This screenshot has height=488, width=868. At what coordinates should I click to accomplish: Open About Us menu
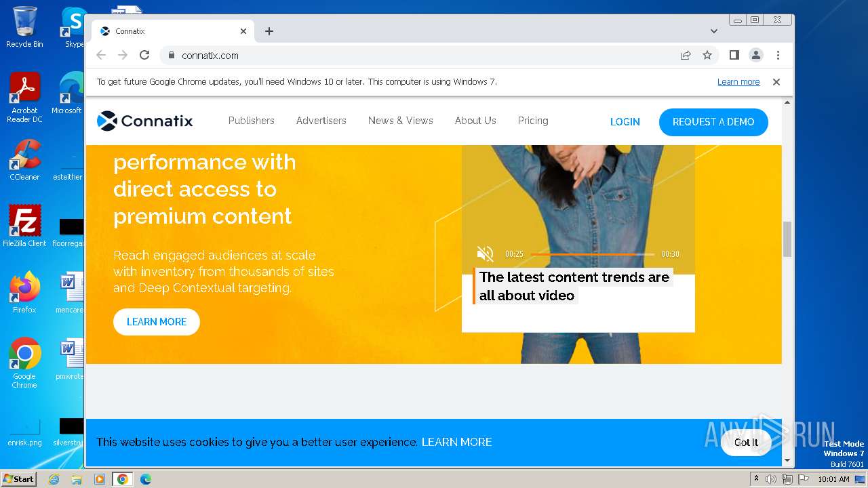pos(475,121)
